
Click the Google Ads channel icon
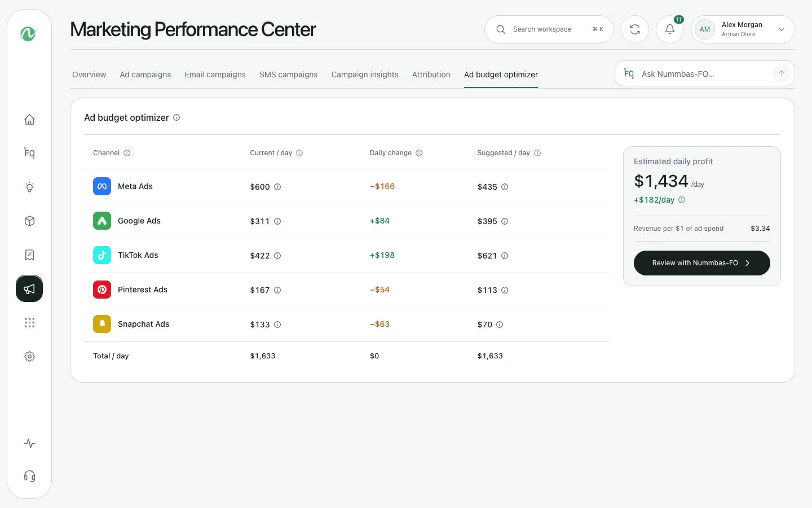[102, 221]
